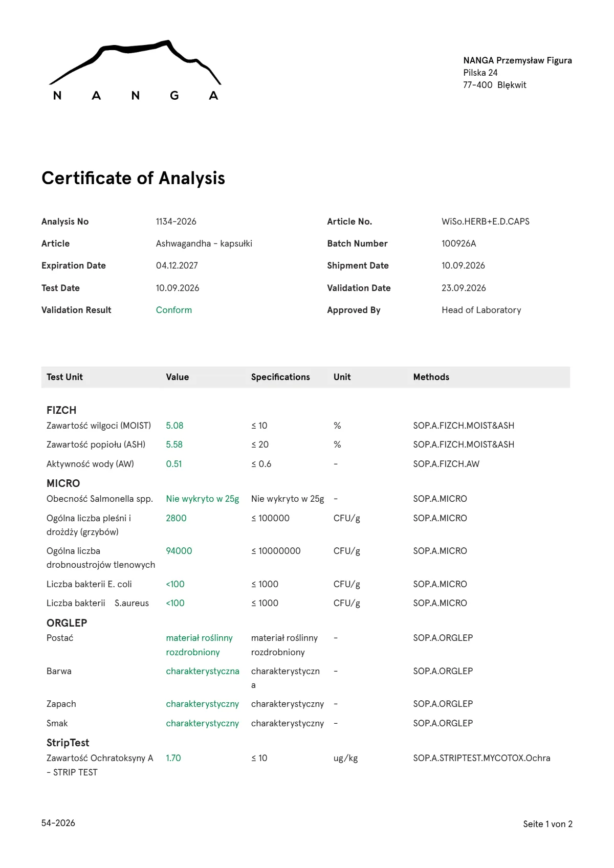Click the 'Test Unit' column header

(x=64, y=377)
